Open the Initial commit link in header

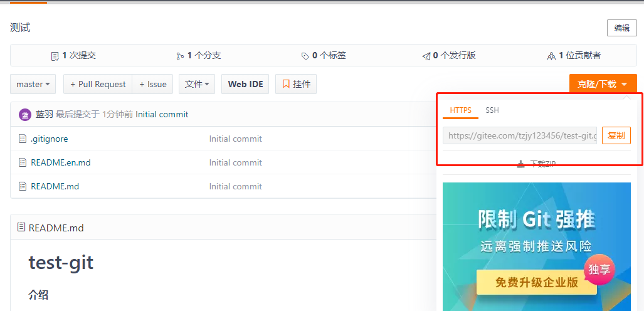click(162, 115)
